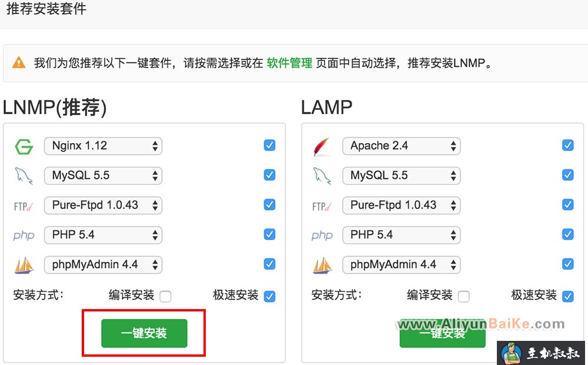Screen dimensions: 588x365
Task: Click the Pure-Ftpd FTP icon in LNMP
Action: coord(24,206)
